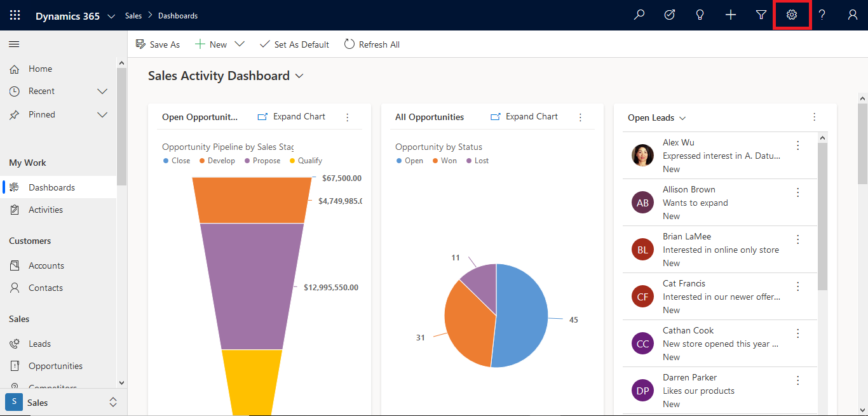This screenshot has height=416, width=868.
Task: Open quick create with the plus icon
Action: click(x=731, y=14)
